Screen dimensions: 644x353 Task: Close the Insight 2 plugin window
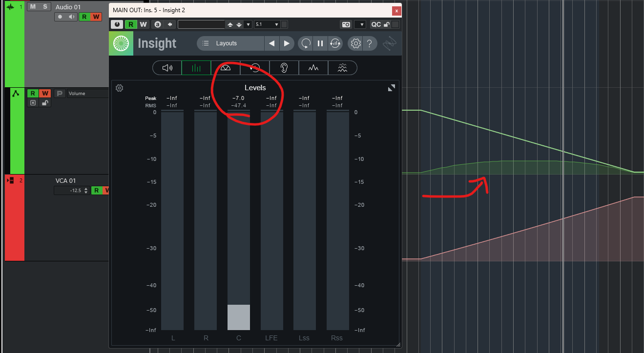397,10
